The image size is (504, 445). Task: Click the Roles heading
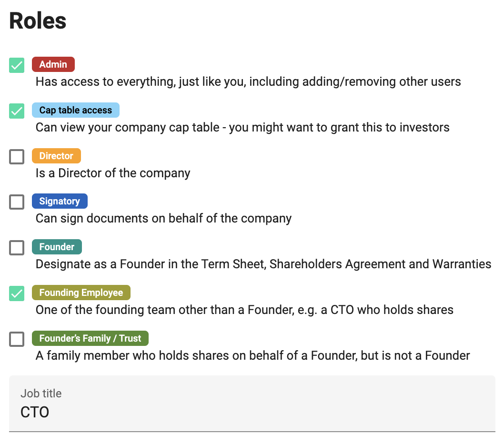pos(38,21)
